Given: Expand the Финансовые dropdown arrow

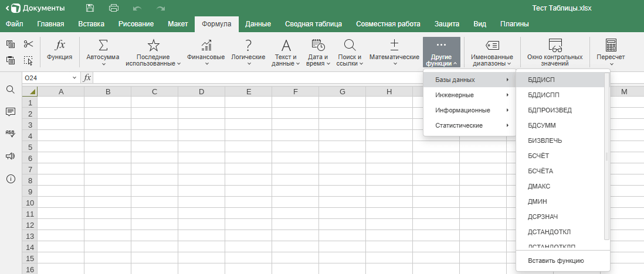Looking at the screenshot, I should [x=206, y=64].
